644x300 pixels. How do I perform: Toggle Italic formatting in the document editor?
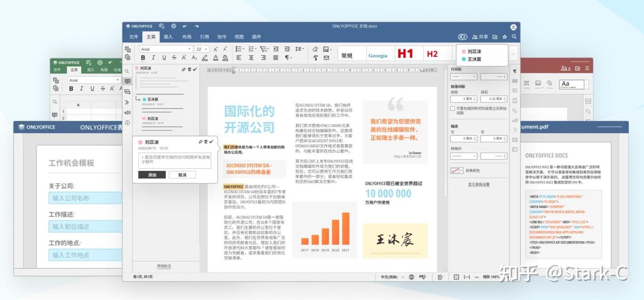point(153,57)
